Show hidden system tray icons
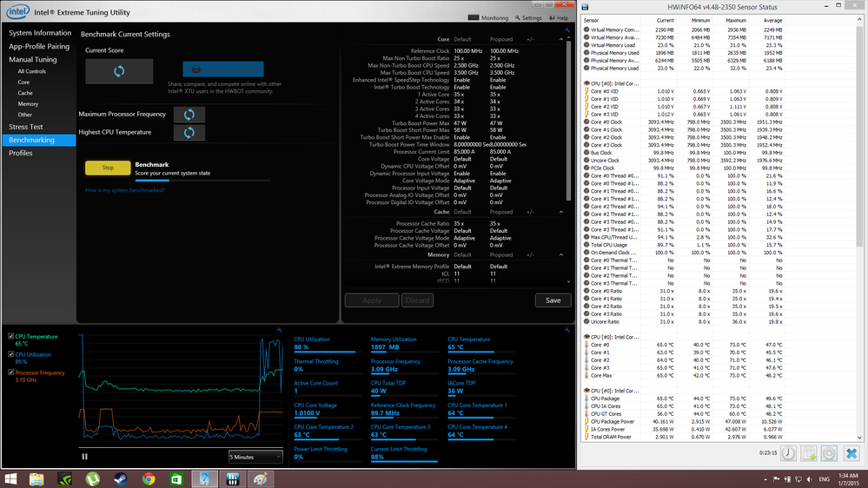Image resolution: width=868 pixels, height=488 pixels. (x=765, y=479)
